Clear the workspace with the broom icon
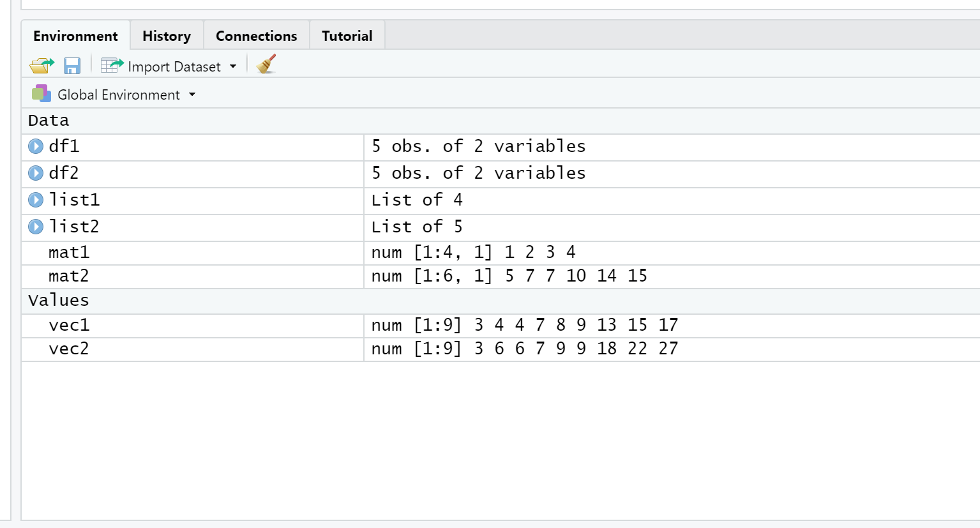Viewport: 980px width, 528px height. click(x=266, y=64)
